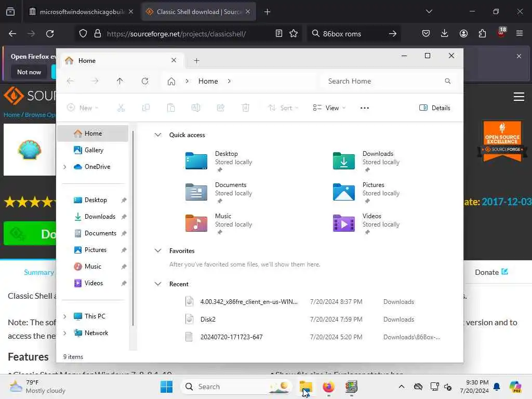Click chevron after Home in address bar

click(x=229, y=81)
